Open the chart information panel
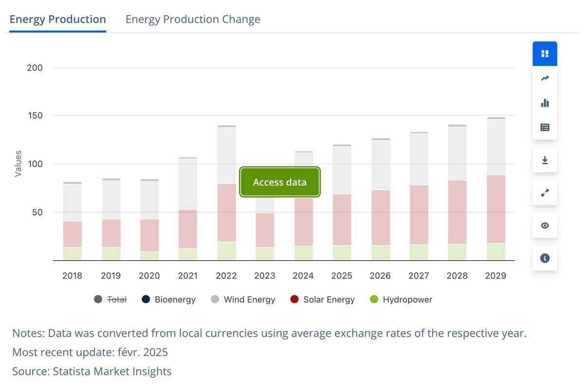584x392 pixels. tap(544, 258)
